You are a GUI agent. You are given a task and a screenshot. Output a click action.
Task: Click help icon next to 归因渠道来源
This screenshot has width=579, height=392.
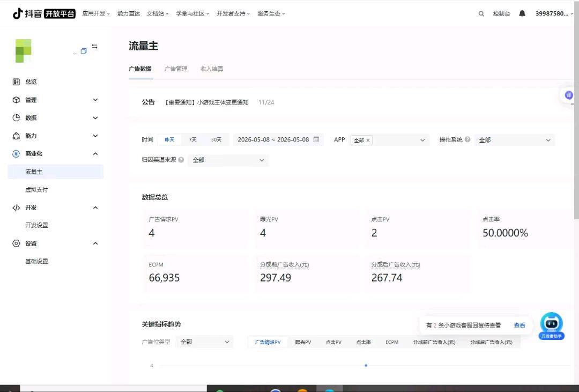pyautogui.click(x=181, y=160)
